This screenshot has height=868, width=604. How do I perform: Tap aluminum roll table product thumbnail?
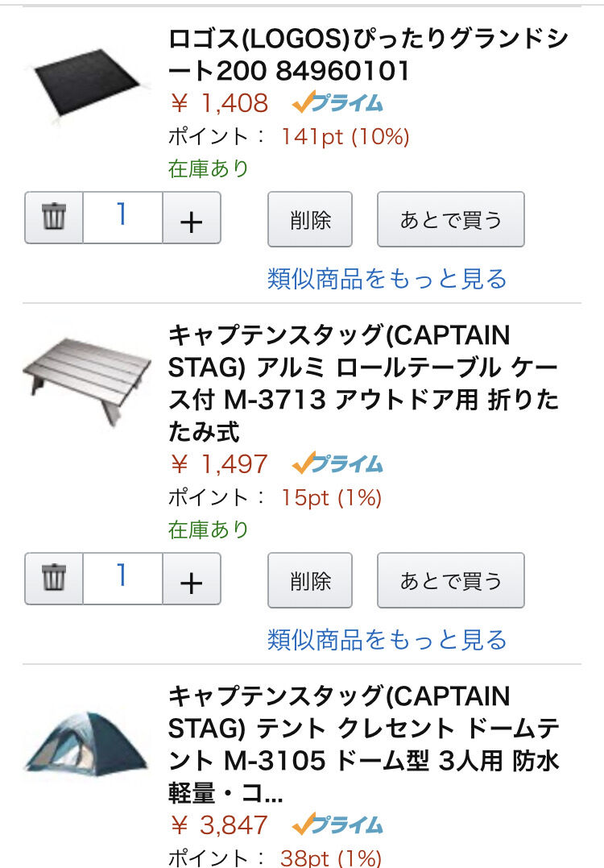pyautogui.click(x=88, y=381)
